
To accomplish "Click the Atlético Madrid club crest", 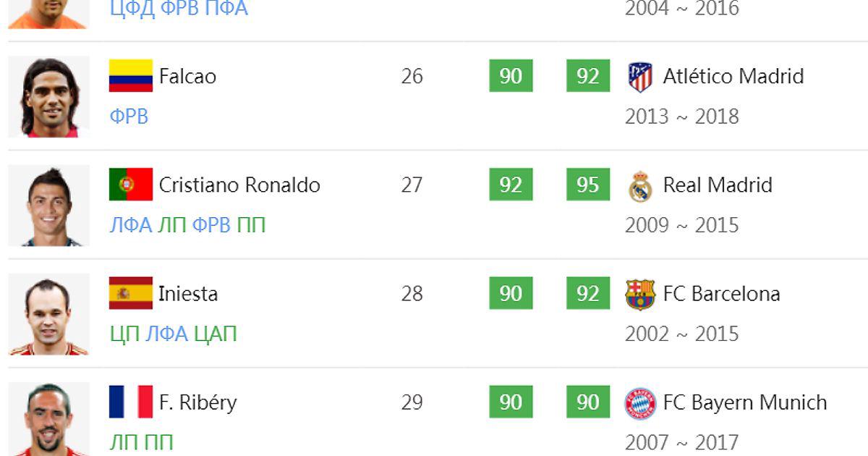I will [640, 77].
